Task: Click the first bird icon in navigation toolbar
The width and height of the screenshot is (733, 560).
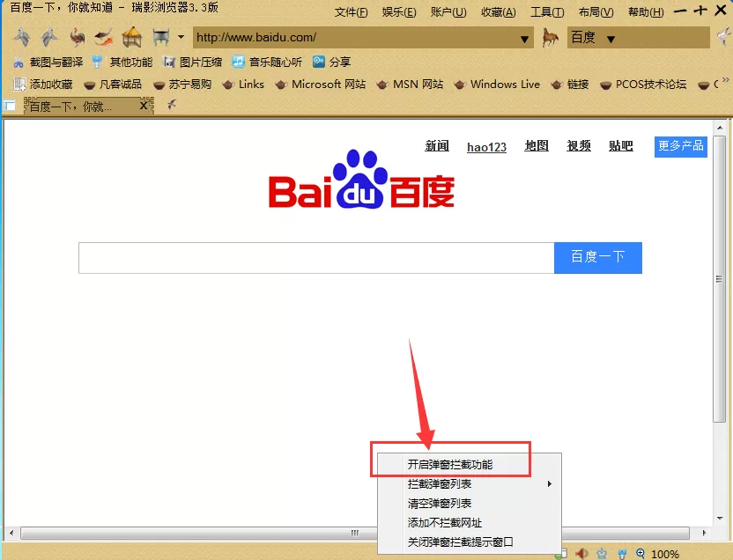Action: click(22, 37)
